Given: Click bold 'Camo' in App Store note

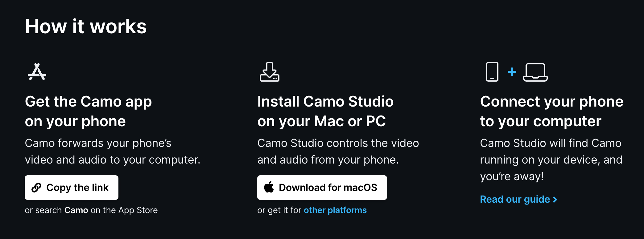Looking at the screenshot, I should tap(76, 210).
